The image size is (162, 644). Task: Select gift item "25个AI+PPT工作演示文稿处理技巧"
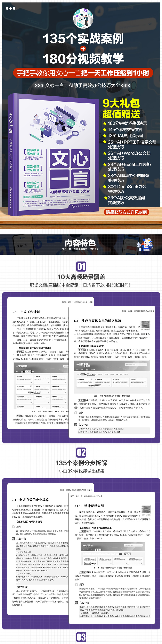point(132,145)
